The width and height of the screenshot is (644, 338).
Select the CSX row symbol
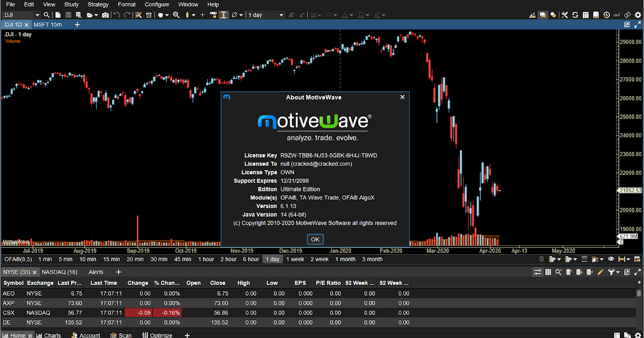9,313
